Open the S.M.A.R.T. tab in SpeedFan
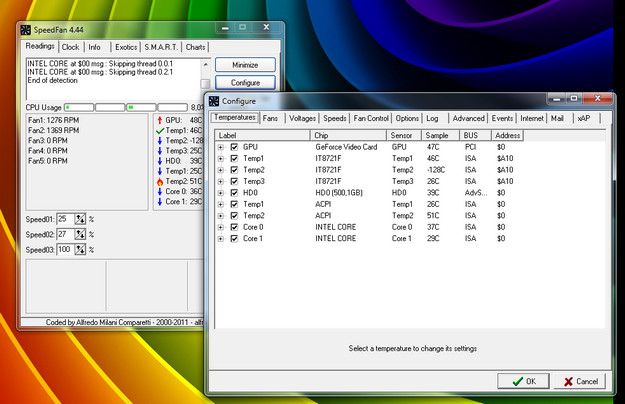Image resolution: width=625 pixels, height=404 pixels. pos(161,47)
